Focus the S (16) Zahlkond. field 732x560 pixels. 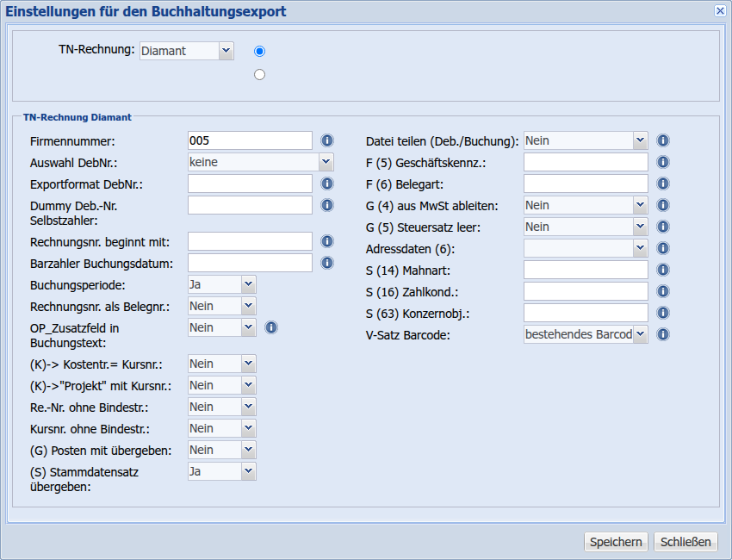click(x=586, y=291)
